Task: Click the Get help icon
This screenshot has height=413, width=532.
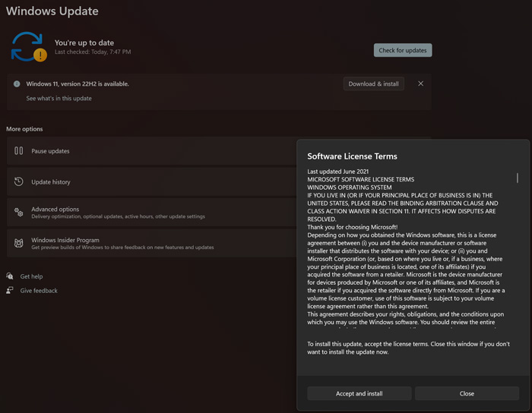Action: click(10, 276)
